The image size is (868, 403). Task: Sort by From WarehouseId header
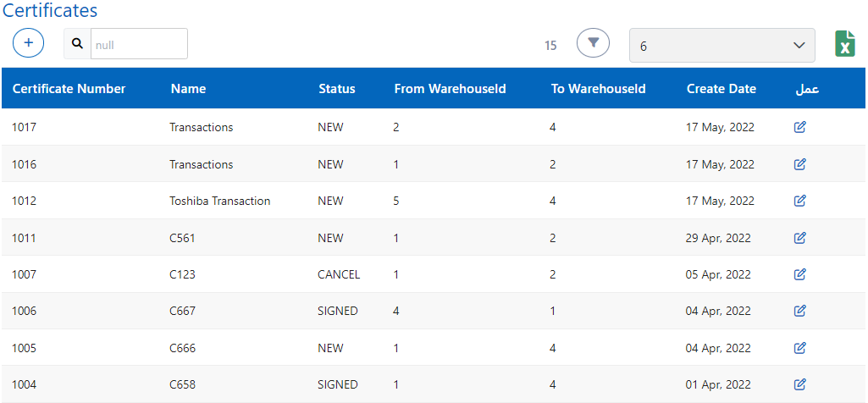pos(450,89)
